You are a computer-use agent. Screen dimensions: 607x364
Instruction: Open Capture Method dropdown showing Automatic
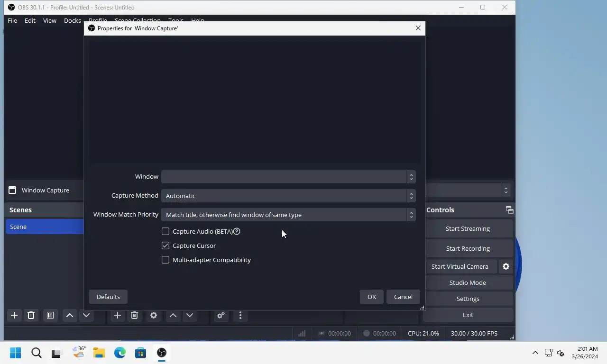288,196
